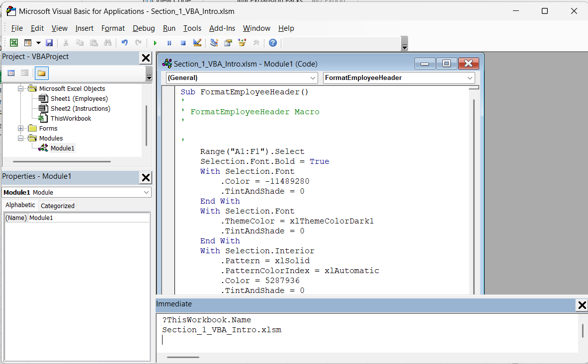This screenshot has height=364, width=588.
Task: Expand the Forms folder
Action: 20,128
